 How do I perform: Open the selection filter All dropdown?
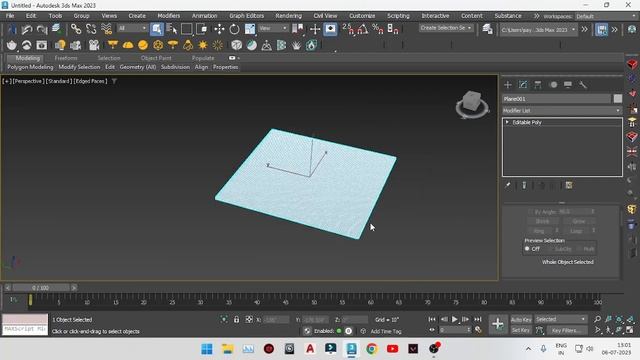pyautogui.click(x=132, y=28)
